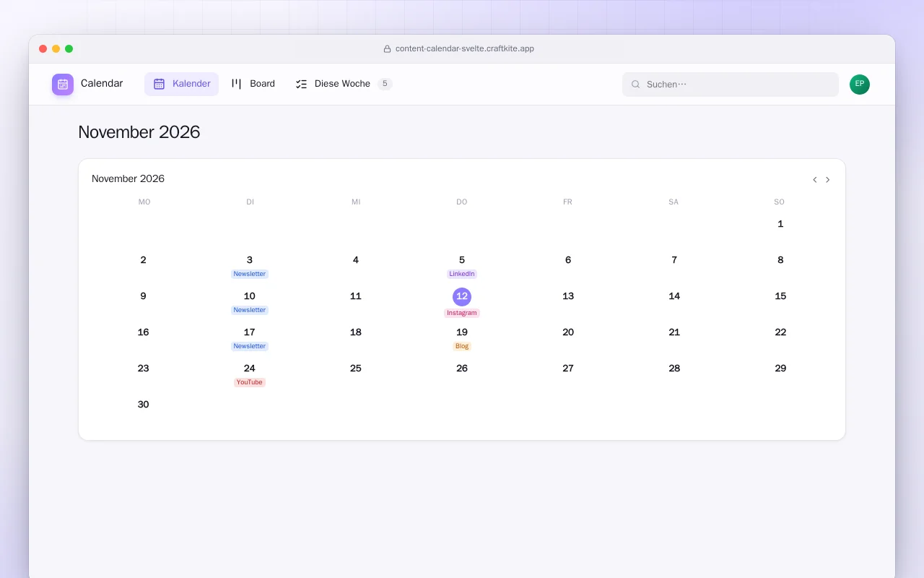Click the magnifier search icon
The image size is (924, 578).
pyautogui.click(x=636, y=85)
